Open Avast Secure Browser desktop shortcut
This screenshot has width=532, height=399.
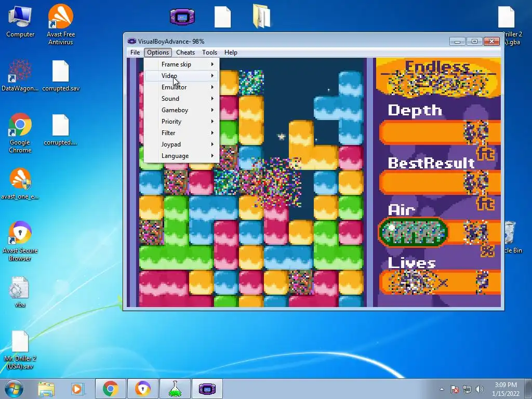pos(20,241)
